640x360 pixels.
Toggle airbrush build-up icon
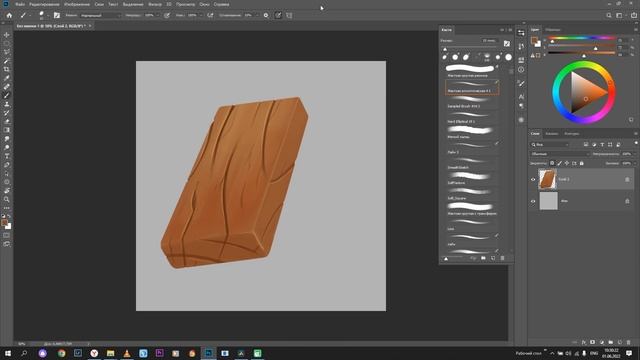[x=210, y=16]
